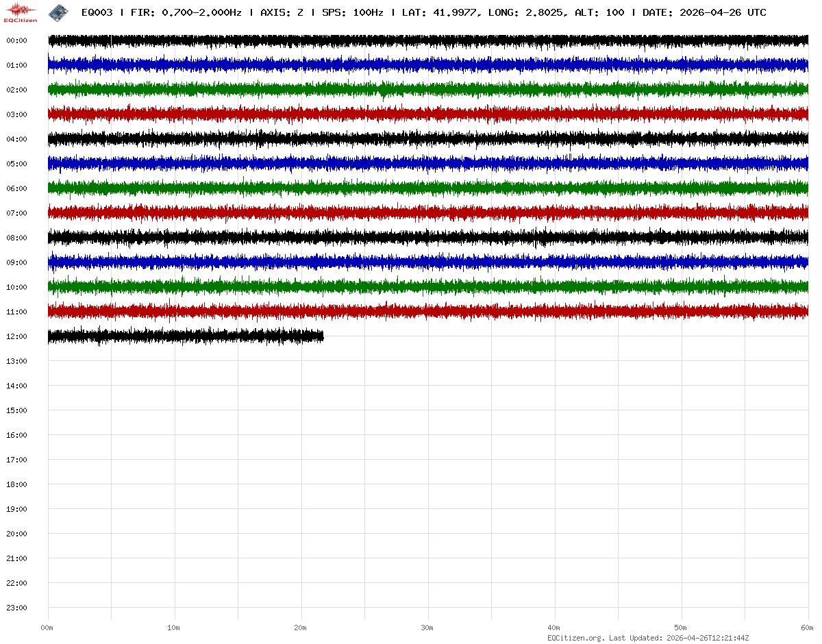Click the 18:00 hour row label
The width and height of the screenshot is (822, 644).
point(16,484)
